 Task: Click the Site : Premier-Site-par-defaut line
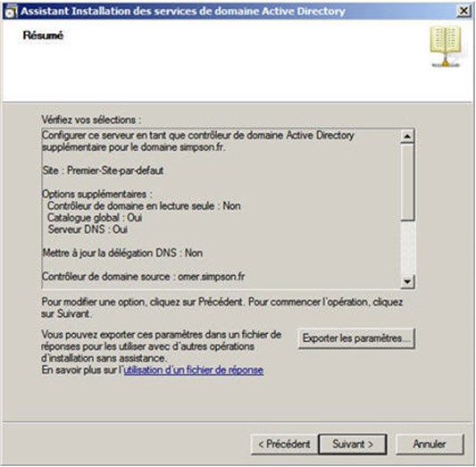point(103,171)
